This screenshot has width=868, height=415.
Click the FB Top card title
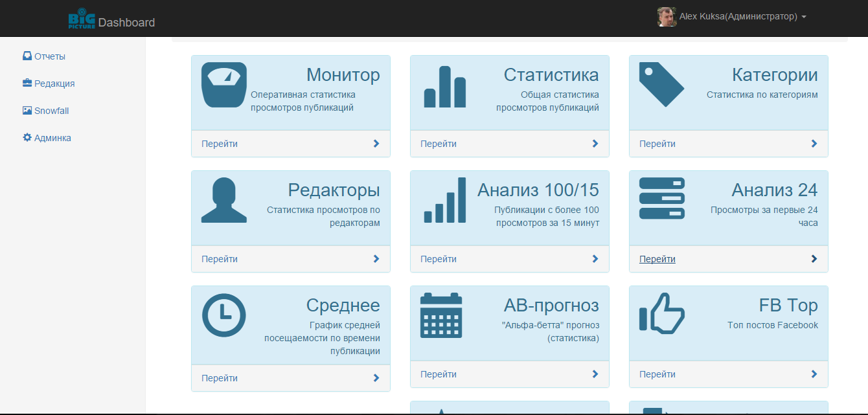pos(788,306)
